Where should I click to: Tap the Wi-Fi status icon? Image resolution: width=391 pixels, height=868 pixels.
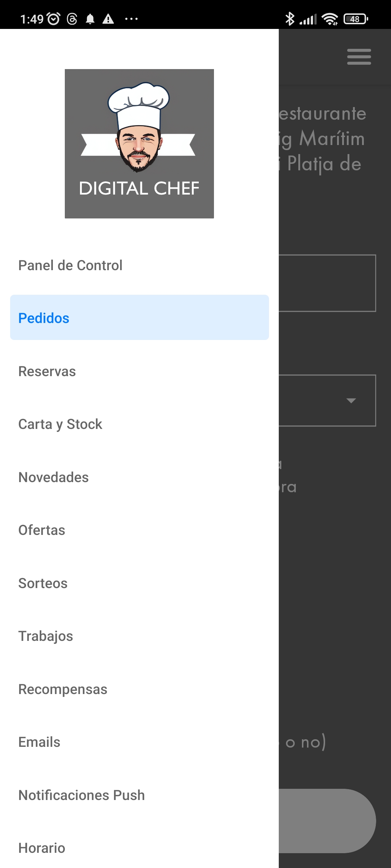(x=329, y=19)
